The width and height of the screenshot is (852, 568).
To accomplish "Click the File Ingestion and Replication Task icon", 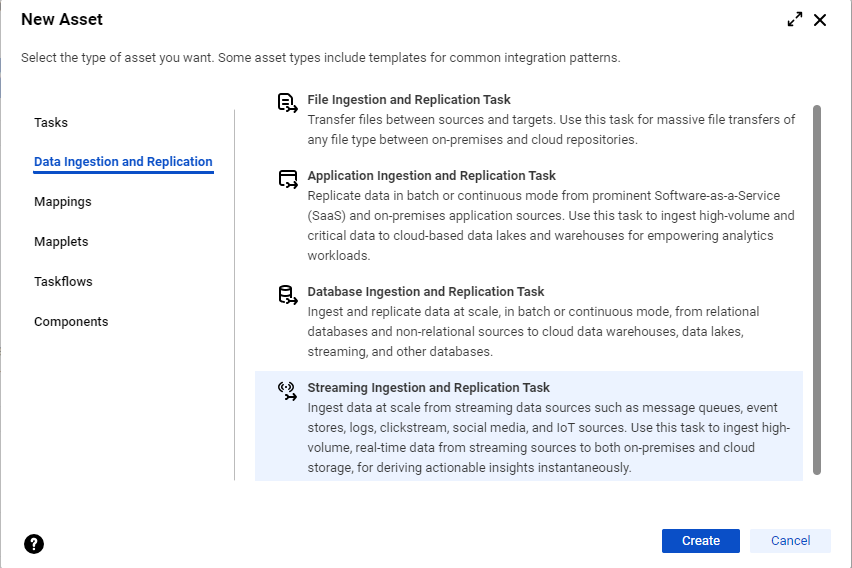I will [287, 103].
